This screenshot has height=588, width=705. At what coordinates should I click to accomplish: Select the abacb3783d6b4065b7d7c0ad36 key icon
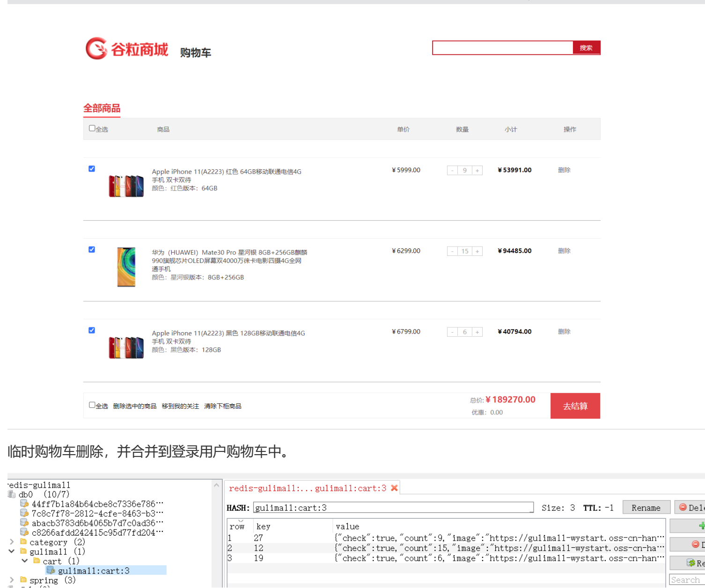pos(24,523)
